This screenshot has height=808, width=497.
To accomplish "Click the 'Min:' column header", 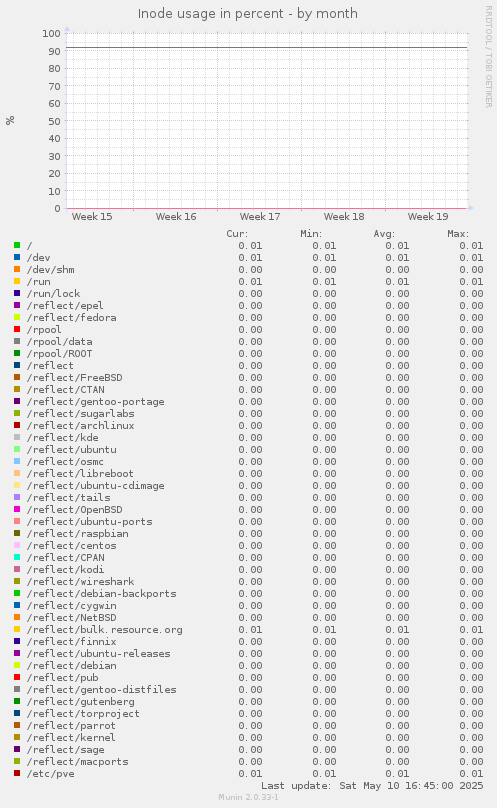I will (311, 233).
